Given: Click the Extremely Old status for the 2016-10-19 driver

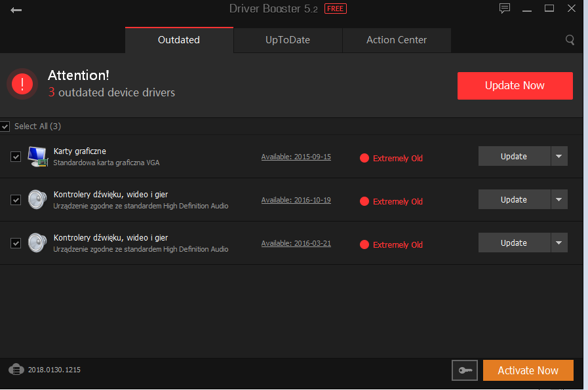Looking at the screenshot, I should pyautogui.click(x=397, y=201).
